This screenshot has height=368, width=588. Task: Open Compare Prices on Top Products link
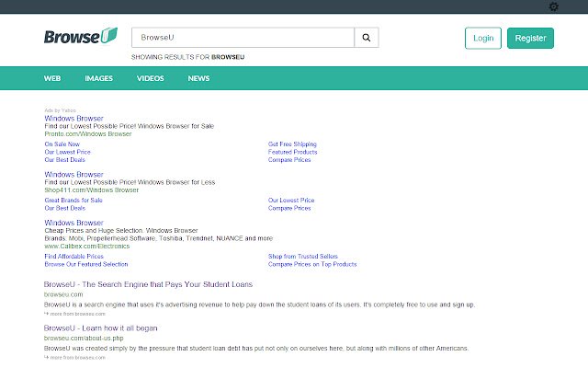coord(312,264)
